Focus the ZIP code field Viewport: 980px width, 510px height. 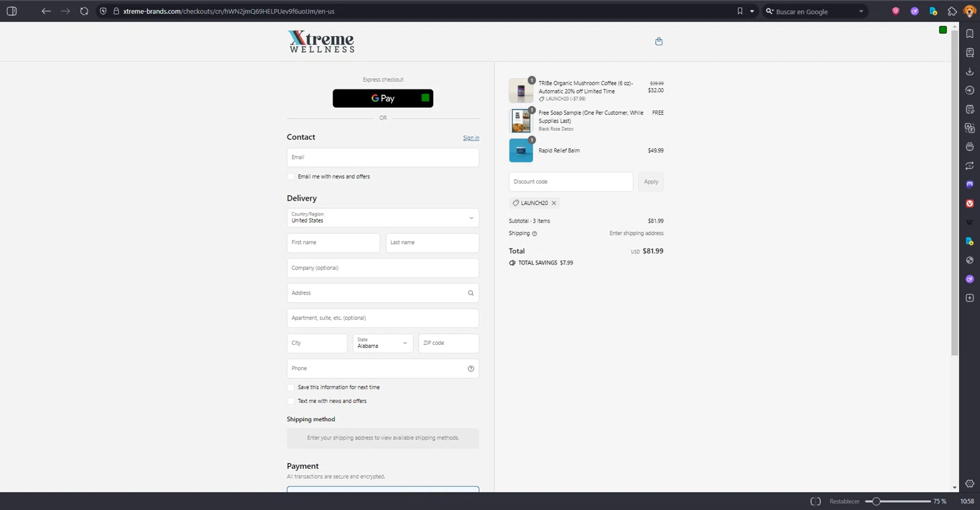tap(449, 343)
